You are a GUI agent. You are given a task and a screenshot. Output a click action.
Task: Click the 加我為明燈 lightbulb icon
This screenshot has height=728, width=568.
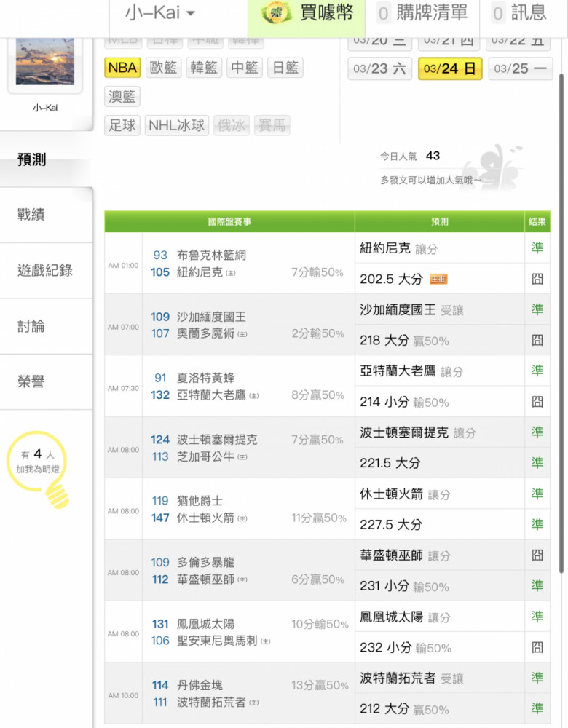pyautogui.click(x=38, y=469)
